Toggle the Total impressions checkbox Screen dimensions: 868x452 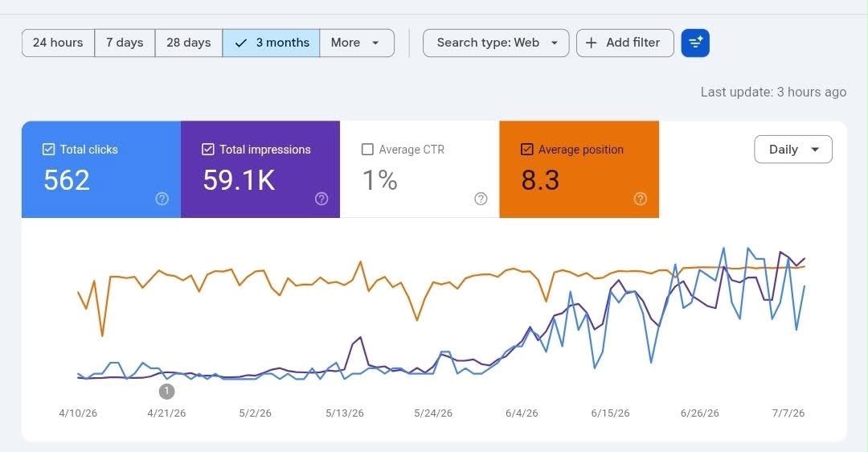pos(208,149)
